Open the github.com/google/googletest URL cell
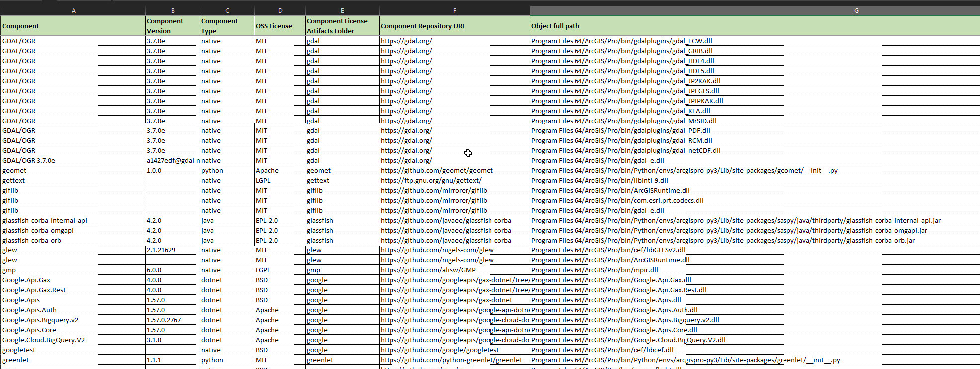Screen dimensions: 980x369 [x=455, y=350]
